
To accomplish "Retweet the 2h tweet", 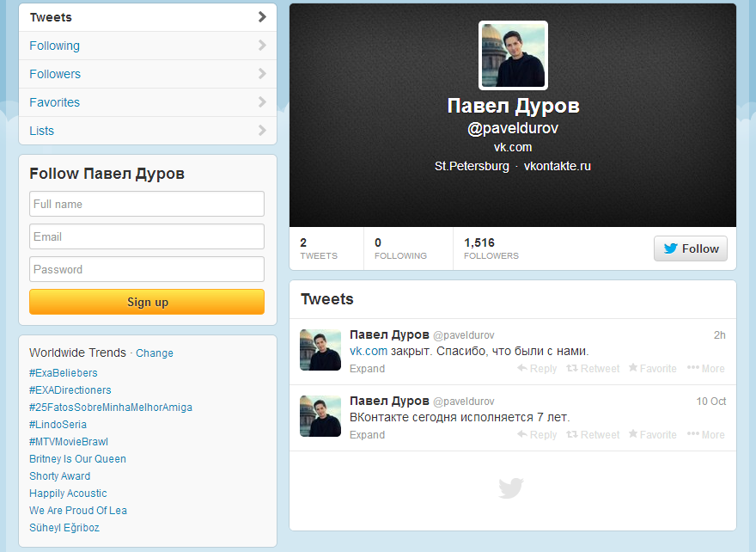I will tap(593, 369).
